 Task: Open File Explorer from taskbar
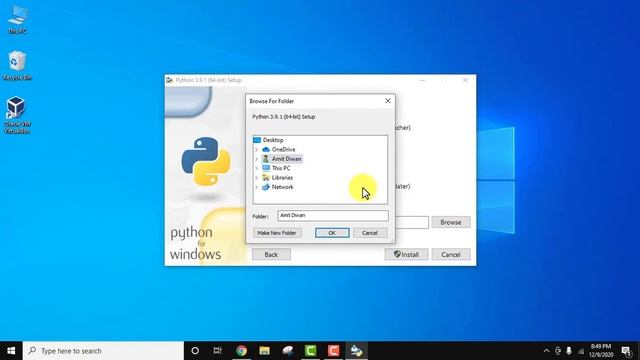[x=264, y=351]
